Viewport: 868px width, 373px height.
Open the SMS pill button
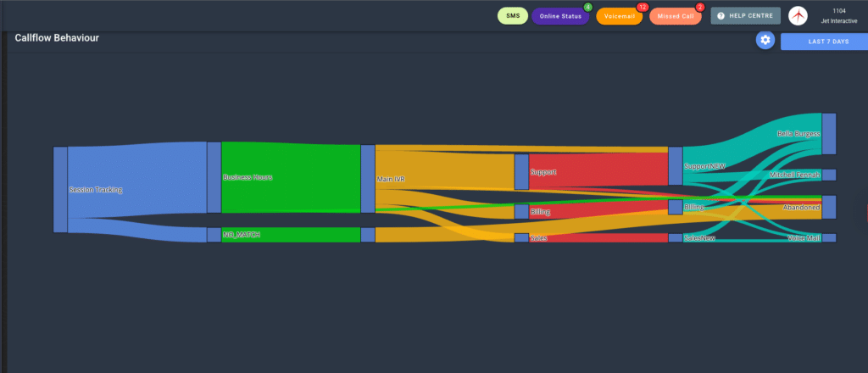pos(513,16)
